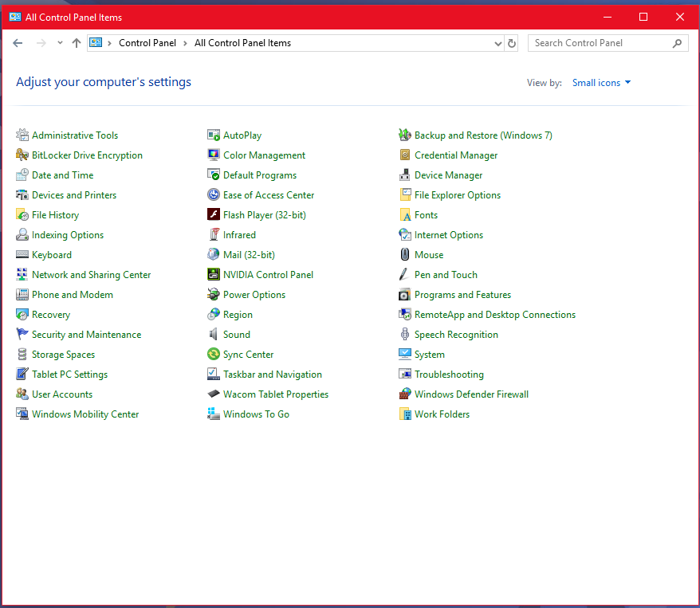700x608 pixels.
Task: Open the recent locations dropdown arrow
Action: 60,43
